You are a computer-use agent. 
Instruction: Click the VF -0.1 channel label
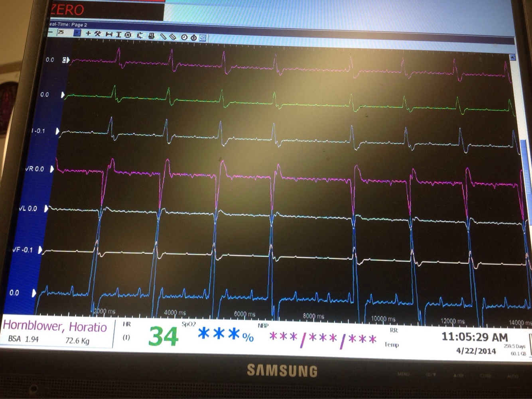[22, 250]
